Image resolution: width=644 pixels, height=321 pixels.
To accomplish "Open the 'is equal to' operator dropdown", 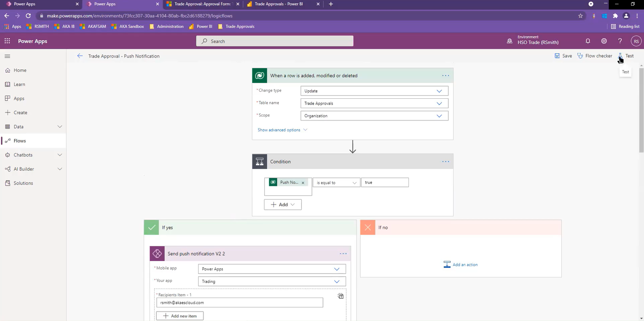I will [x=336, y=183].
